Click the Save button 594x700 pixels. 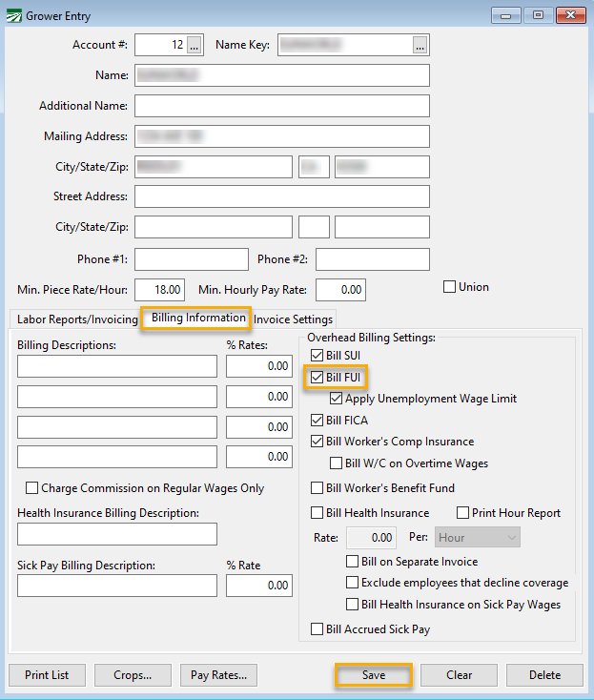pyautogui.click(x=373, y=675)
